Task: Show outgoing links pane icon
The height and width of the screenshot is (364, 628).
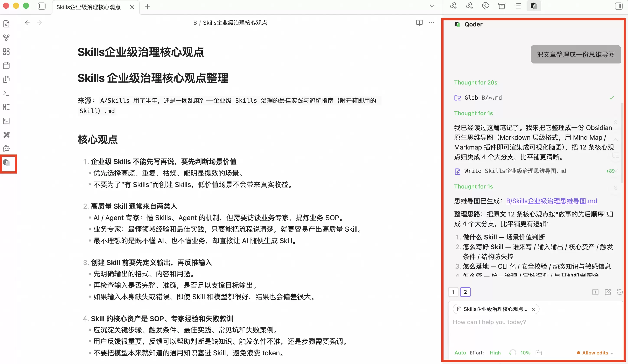Action: click(x=470, y=6)
